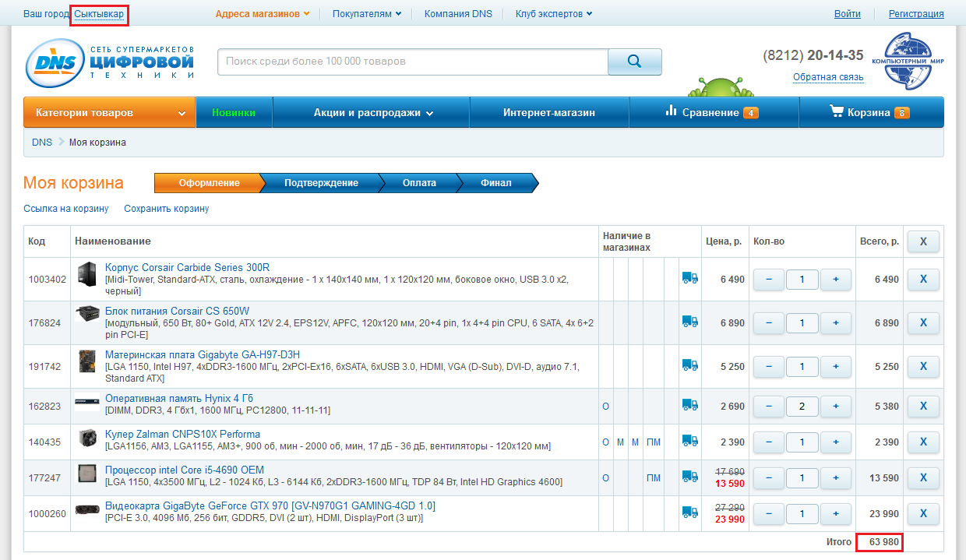The height and width of the screenshot is (560, 966).
Task: Expand Клуб экспертов menu
Action: tap(554, 13)
